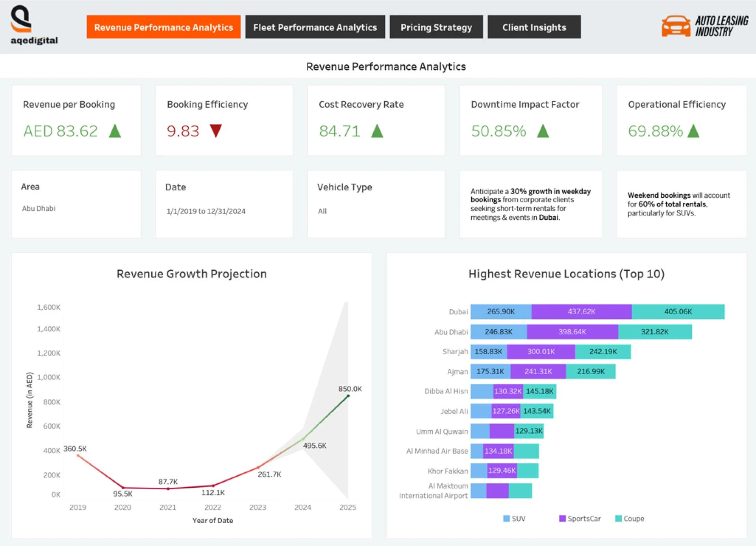The height and width of the screenshot is (546, 756).
Task: Go to Client Insights tab
Action: [x=534, y=27]
